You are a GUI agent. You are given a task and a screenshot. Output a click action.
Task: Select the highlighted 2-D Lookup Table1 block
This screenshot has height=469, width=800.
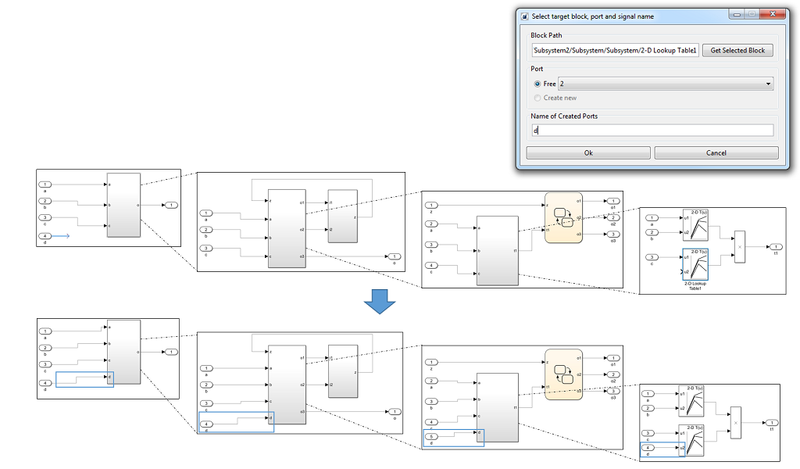694,264
